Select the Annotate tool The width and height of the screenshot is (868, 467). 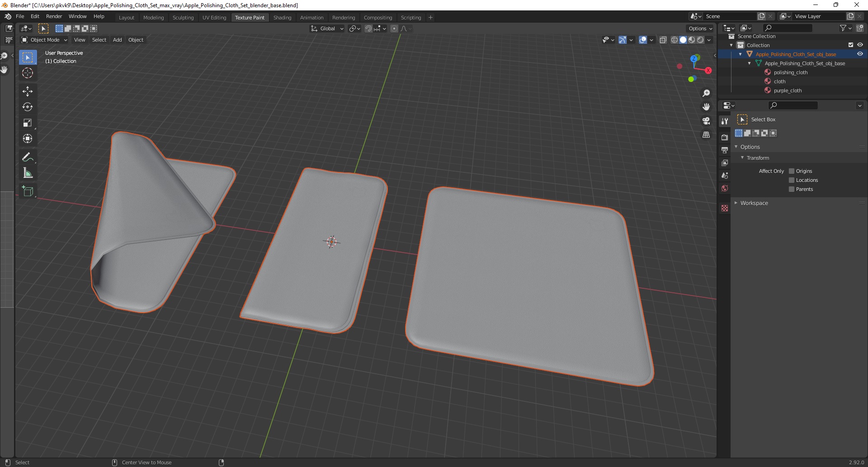click(28, 157)
